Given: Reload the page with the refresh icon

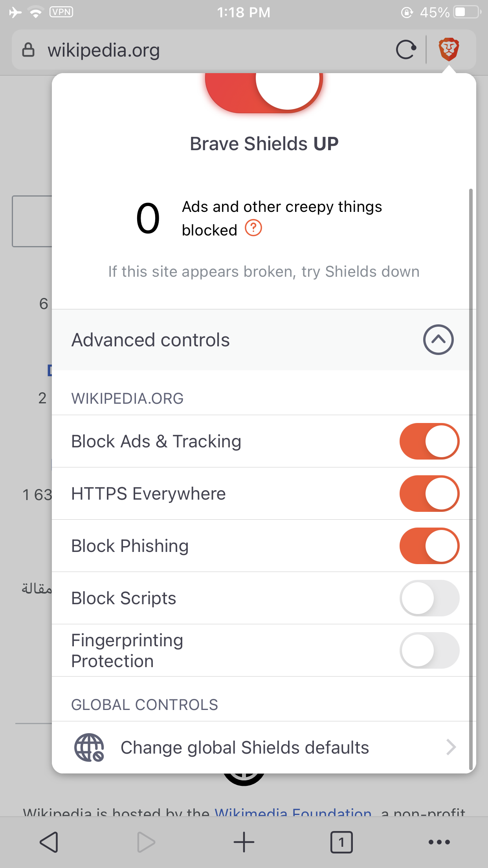Looking at the screenshot, I should click(x=406, y=50).
